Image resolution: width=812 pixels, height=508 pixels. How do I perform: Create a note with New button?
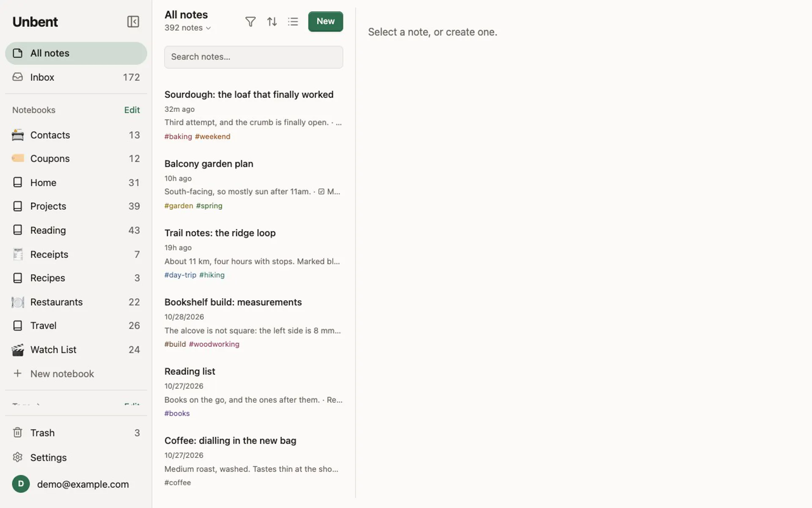pos(326,22)
